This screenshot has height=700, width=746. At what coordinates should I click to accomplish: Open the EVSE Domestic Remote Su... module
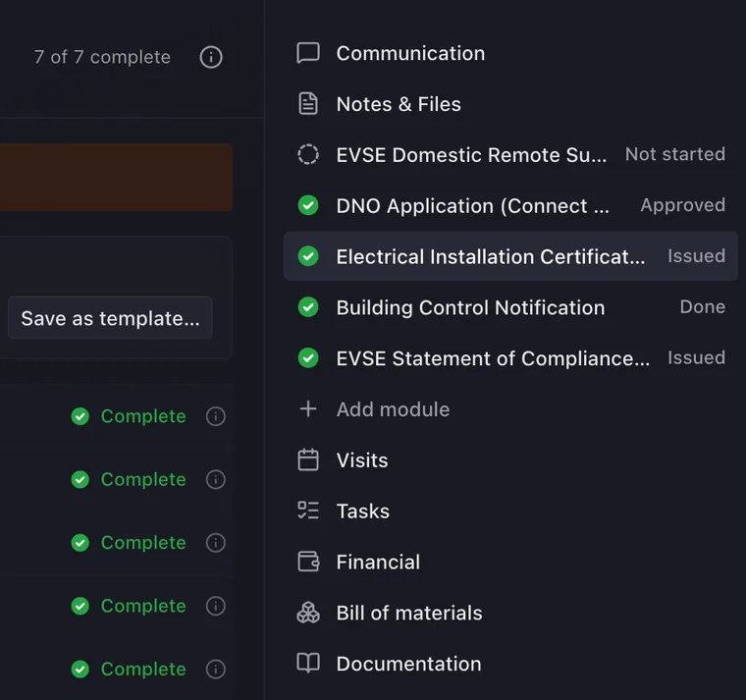pyautogui.click(x=510, y=154)
